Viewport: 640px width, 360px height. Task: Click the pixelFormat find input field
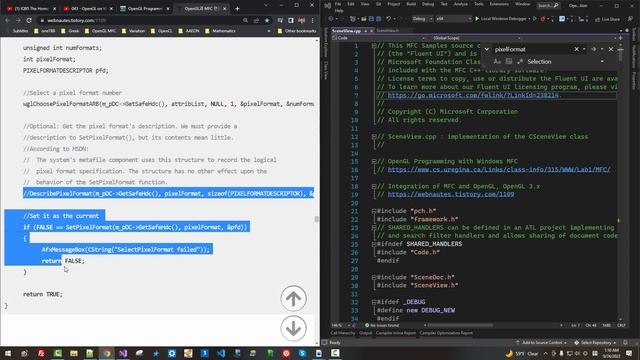point(533,49)
